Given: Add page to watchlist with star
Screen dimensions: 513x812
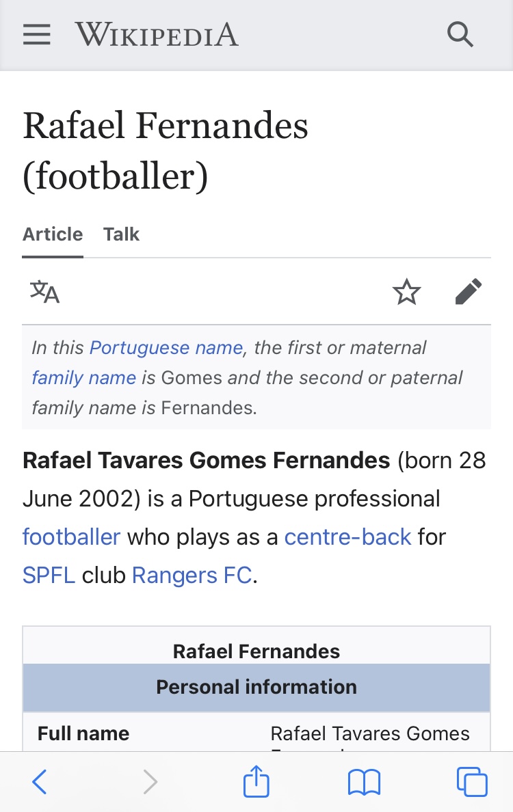Looking at the screenshot, I should tap(407, 292).
